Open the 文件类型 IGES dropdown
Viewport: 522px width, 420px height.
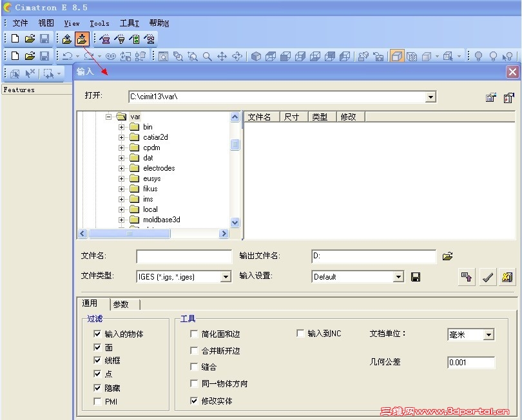pyautogui.click(x=226, y=276)
